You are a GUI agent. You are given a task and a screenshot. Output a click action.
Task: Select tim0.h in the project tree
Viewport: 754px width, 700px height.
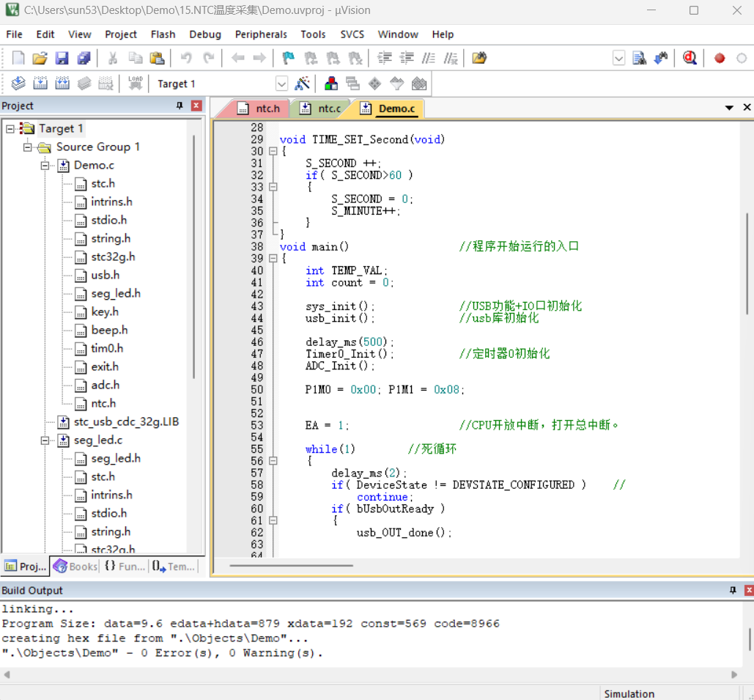coord(107,349)
